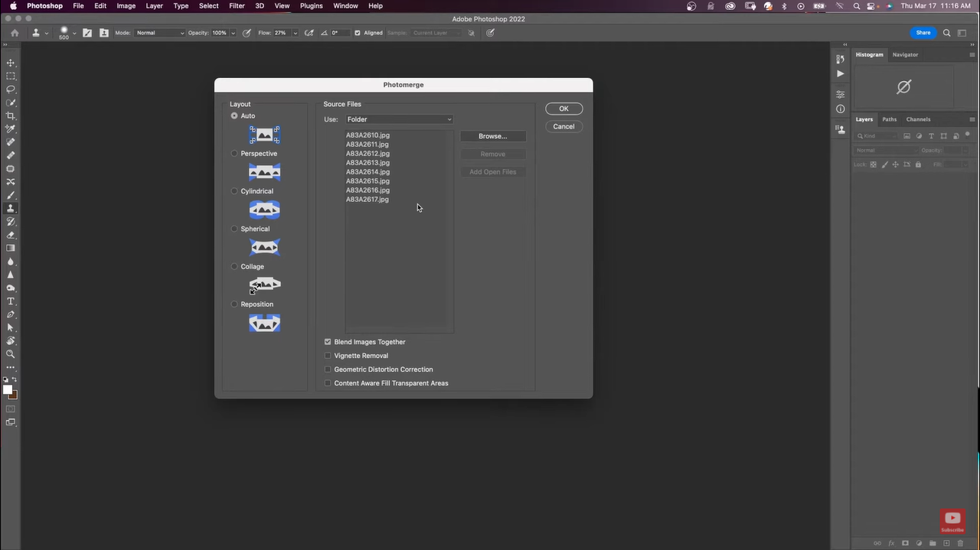The image size is (980, 550).
Task: Click the Home icon in options bar
Action: [15, 33]
